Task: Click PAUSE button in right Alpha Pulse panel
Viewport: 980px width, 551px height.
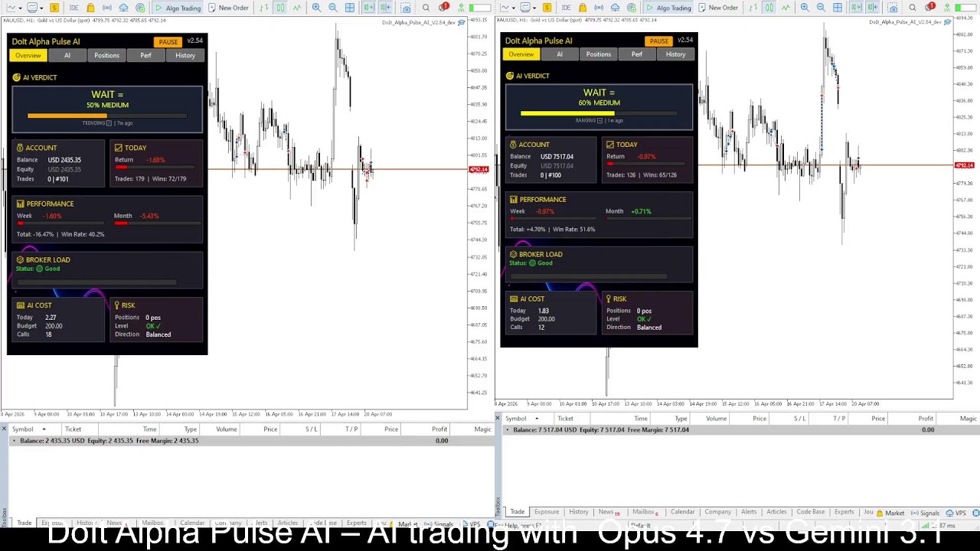Action: pos(658,41)
